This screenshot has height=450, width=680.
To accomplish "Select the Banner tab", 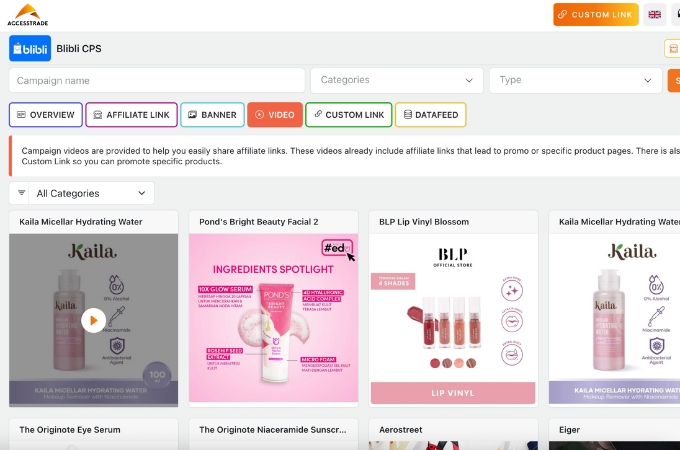I will coord(211,115).
